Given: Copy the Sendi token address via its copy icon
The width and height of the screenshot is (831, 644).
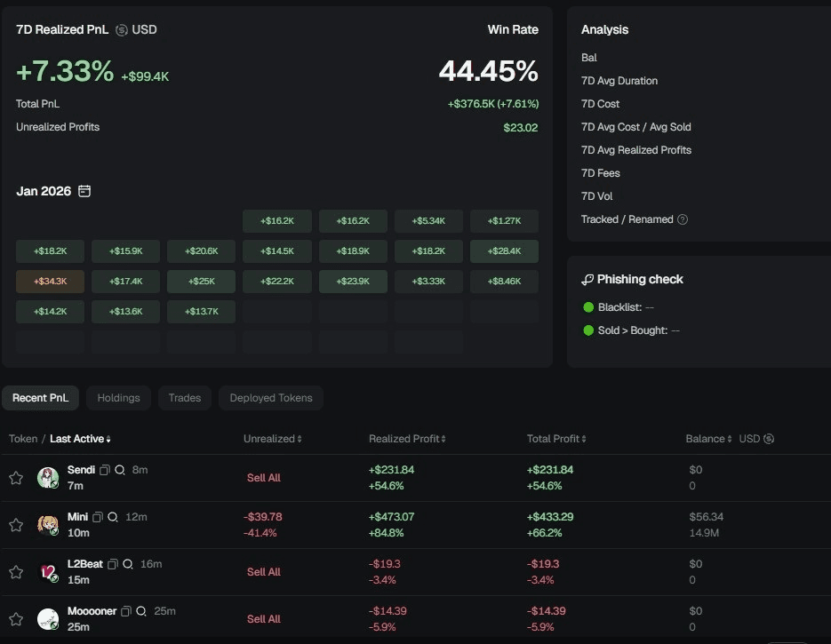Looking at the screenshot, I should (x=102, y=469).
